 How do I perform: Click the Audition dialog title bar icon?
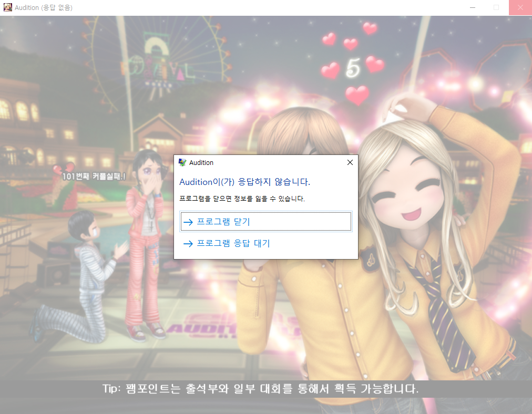[x=182, y=162]
